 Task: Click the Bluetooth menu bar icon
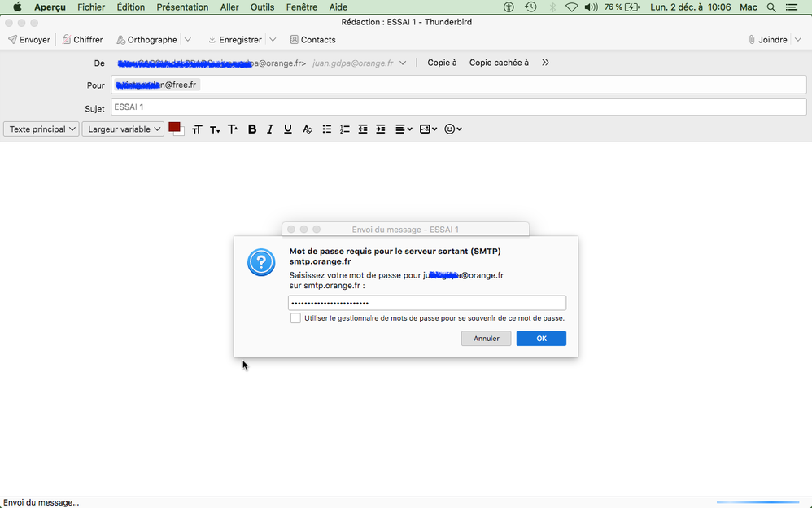[552, 7]
